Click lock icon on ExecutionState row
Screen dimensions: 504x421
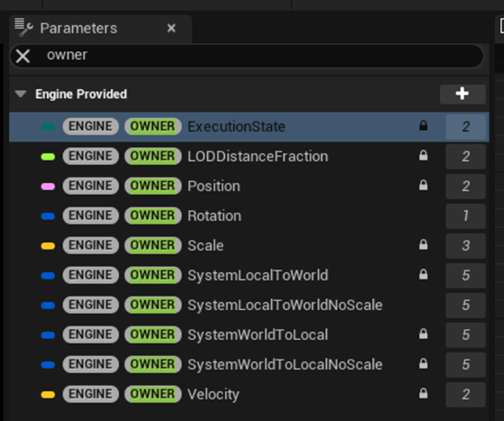tap(423, 125)
